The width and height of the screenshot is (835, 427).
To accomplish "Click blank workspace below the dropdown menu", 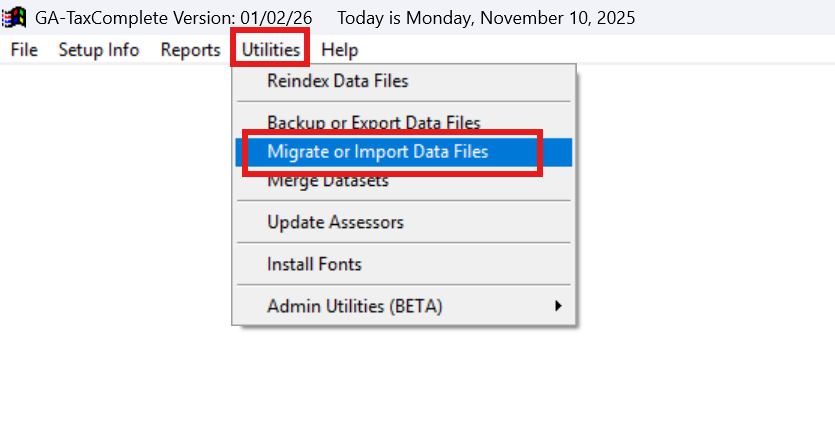I will 400,380.
